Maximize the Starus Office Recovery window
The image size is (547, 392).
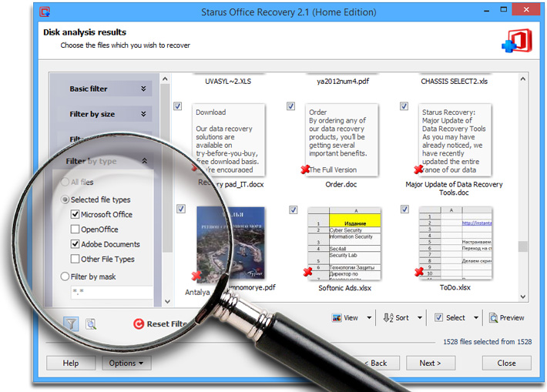point(504,9)
